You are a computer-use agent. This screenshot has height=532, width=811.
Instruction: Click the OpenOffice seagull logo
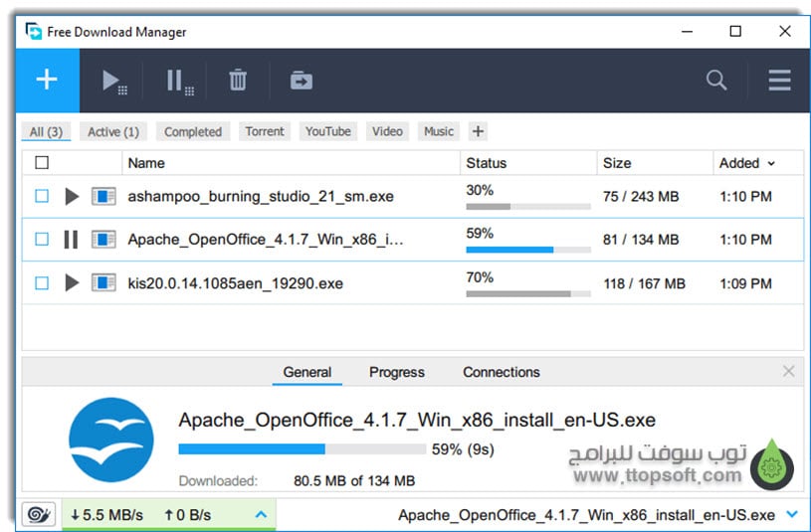click(x=111, y=440)
